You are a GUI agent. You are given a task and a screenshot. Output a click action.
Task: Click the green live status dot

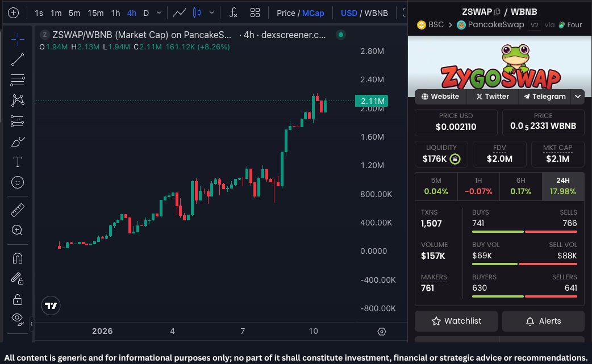tap(340, 35)
